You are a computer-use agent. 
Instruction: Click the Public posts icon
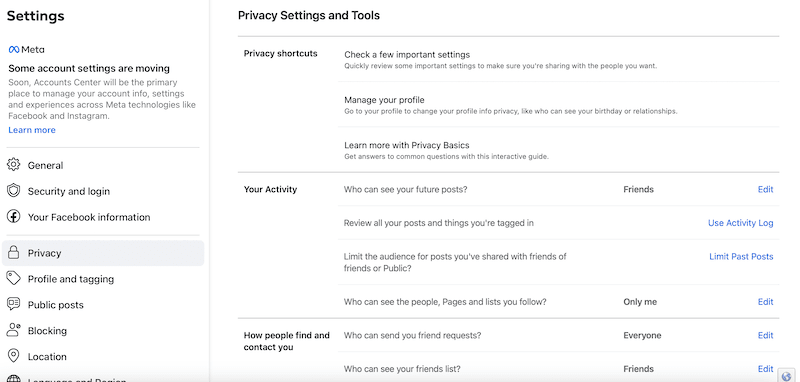click(13, 304)
